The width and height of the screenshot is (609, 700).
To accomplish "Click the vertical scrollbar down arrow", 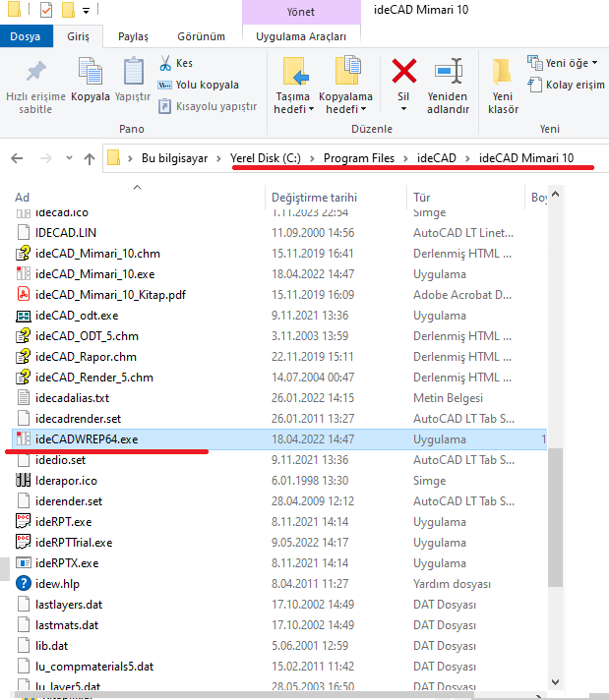I will 556,681.
